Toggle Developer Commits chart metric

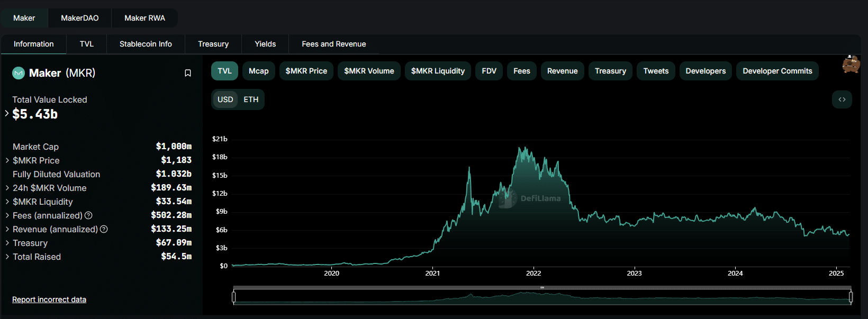click(777, 71)
